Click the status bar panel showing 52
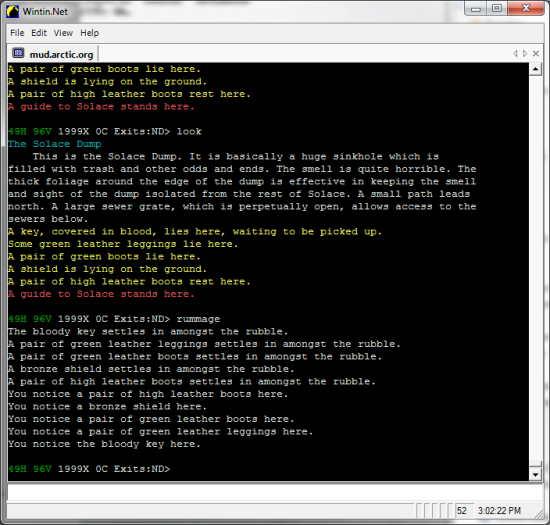Viewport: 550px width, 525px height. click(464, 511)
